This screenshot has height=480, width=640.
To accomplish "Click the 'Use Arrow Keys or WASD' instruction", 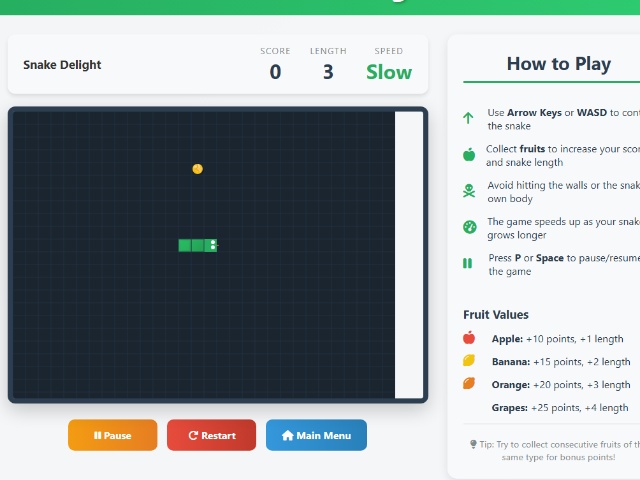I will pos(563,119).
